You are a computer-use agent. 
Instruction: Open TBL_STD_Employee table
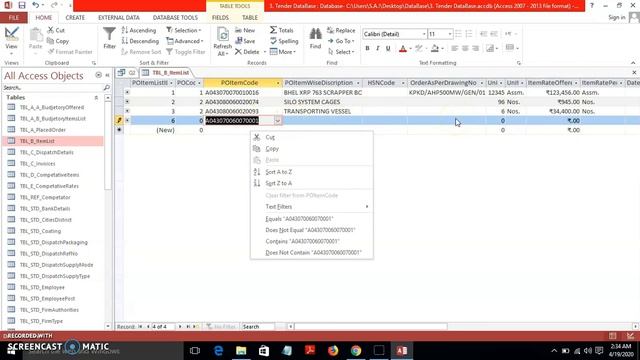tap(42, 287)
